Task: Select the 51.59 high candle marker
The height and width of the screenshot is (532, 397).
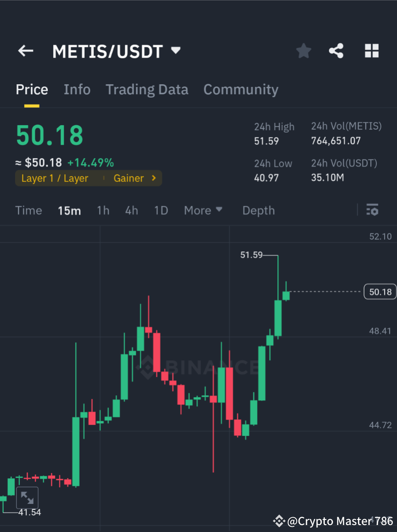Action: tap(251, 255)
